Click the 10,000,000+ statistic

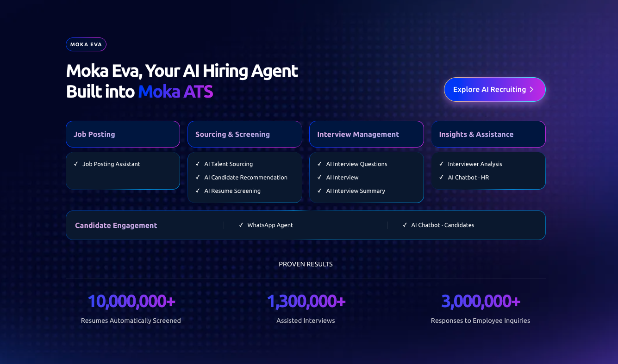131,301
